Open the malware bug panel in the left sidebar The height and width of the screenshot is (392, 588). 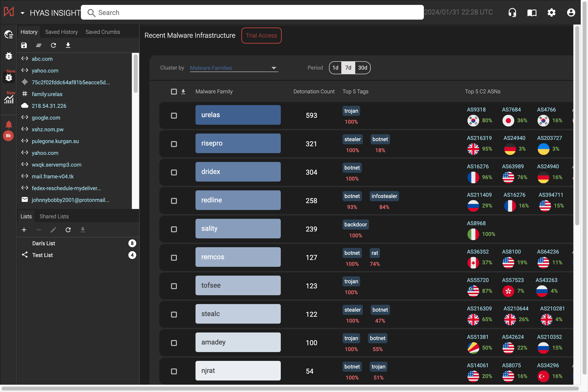click(9, 56)
